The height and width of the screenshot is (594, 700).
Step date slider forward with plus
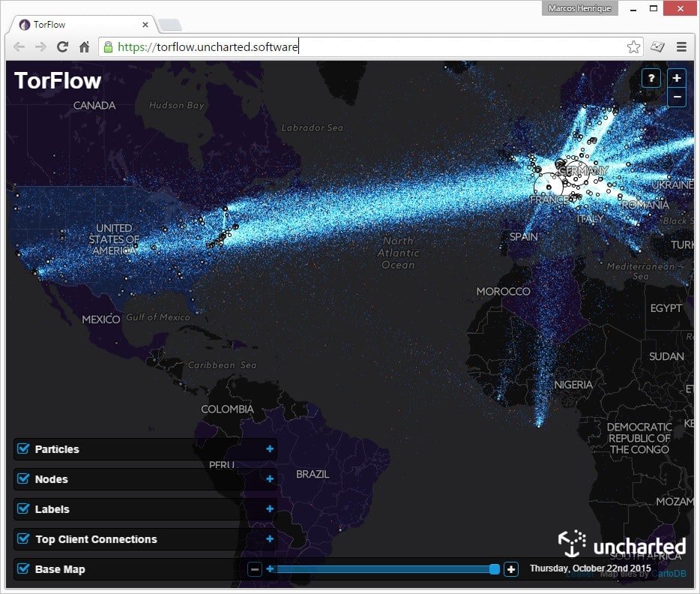tap(510, 569)
